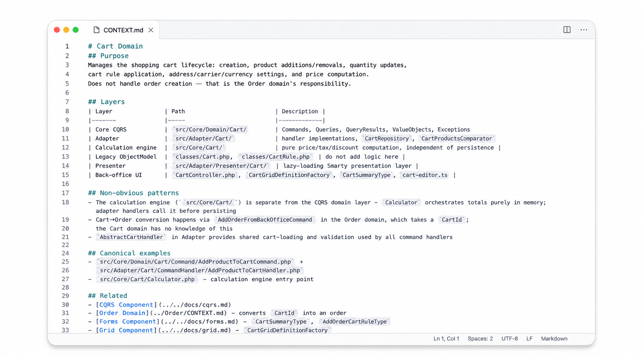Click the split editor icon
Screen dimensions: 644x356
click(567, 30)
